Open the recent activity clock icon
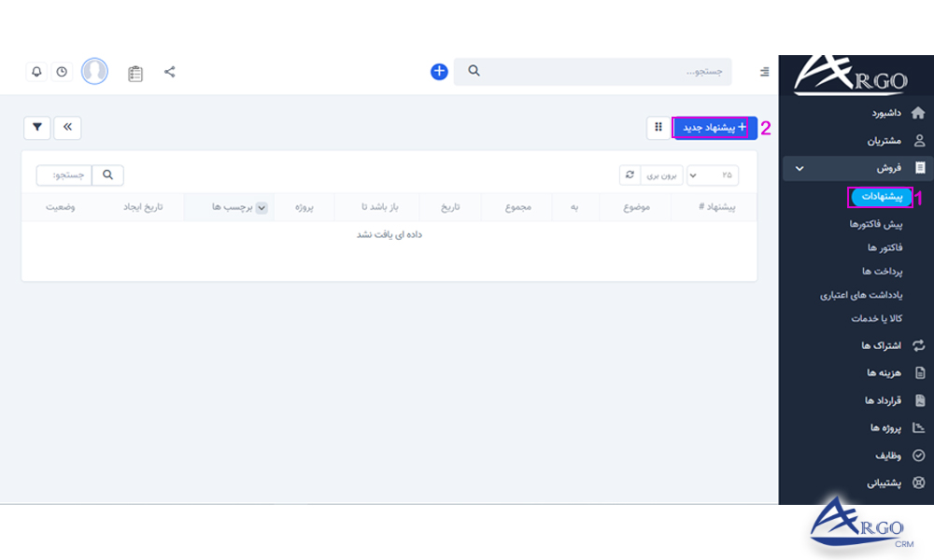This screenshot has height=560, width=934. (x=62, y=71)
